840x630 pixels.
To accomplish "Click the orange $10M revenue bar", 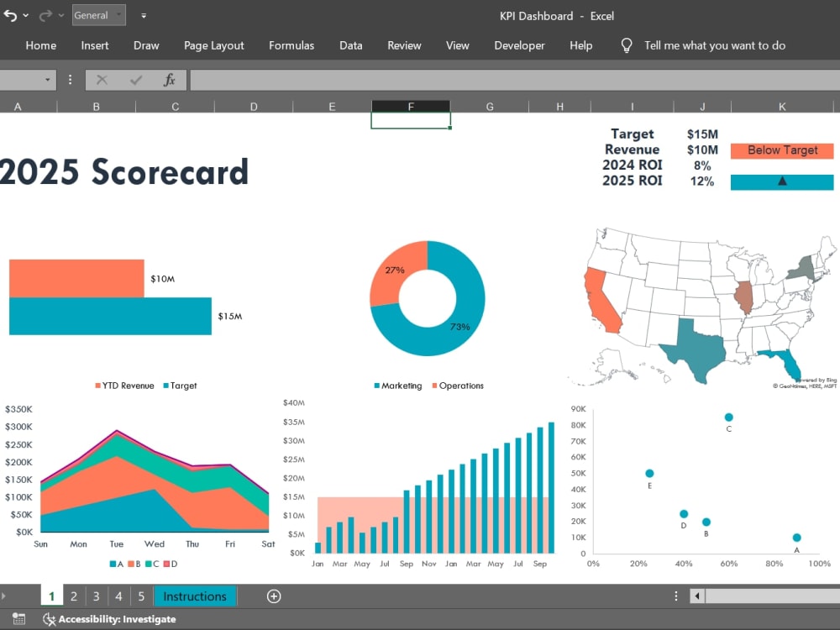I will 76,279.
